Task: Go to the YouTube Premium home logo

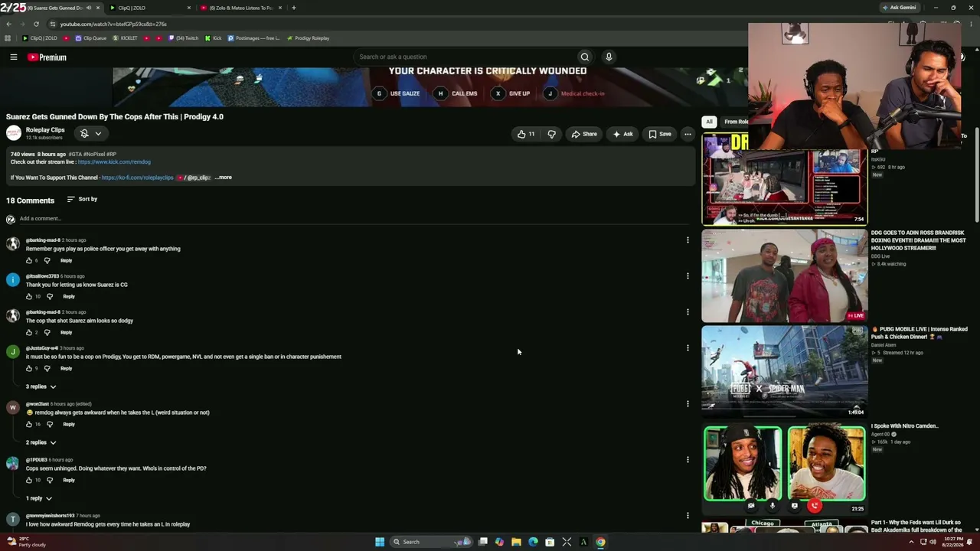Action: [x=47, y=57]
